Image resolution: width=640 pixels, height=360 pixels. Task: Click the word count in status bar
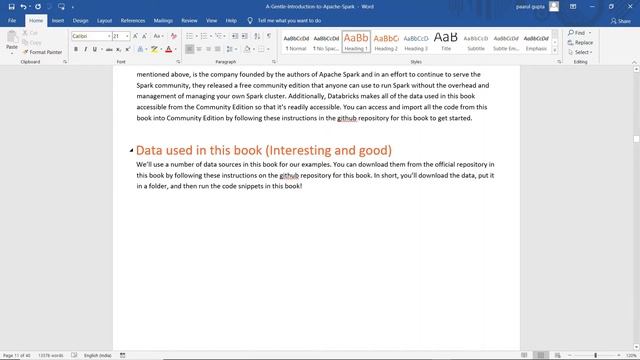51,356
